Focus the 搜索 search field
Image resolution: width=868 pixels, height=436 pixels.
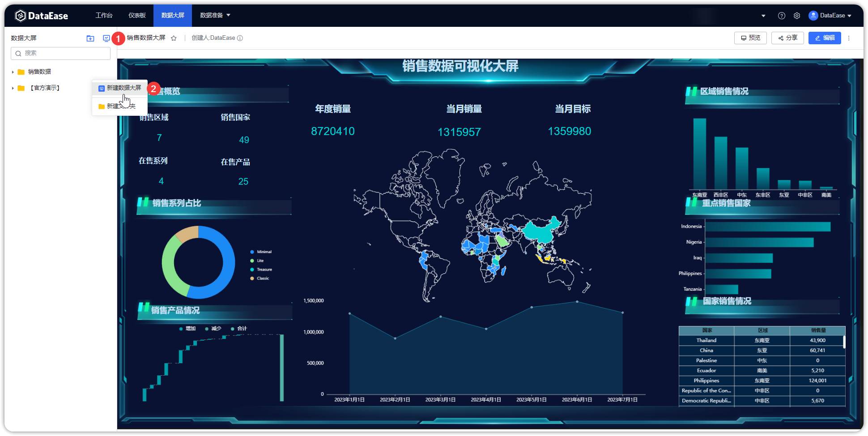[60, 53]
